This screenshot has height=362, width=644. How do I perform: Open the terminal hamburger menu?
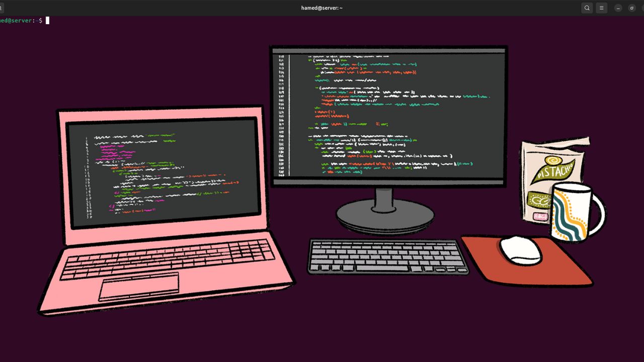601,8
